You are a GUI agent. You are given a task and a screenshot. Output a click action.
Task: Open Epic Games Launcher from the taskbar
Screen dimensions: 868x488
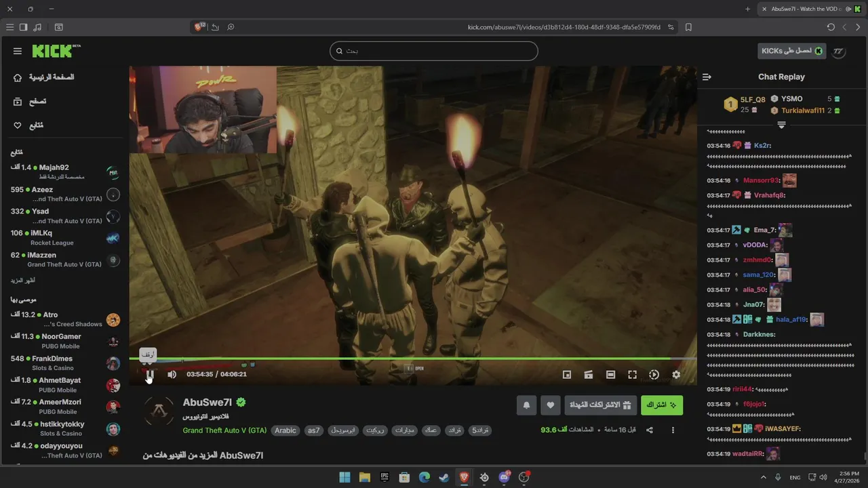pyautogui.click(x=384, y=477)
